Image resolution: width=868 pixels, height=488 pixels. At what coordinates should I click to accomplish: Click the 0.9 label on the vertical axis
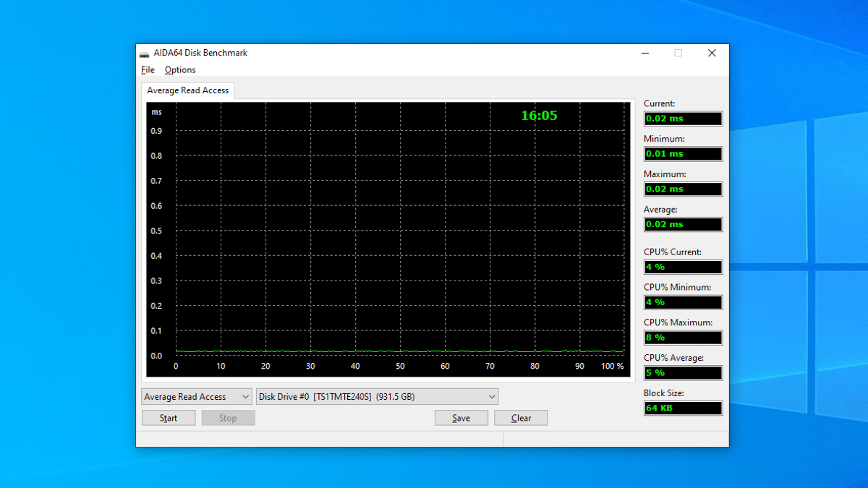click(x=156, y=132)
